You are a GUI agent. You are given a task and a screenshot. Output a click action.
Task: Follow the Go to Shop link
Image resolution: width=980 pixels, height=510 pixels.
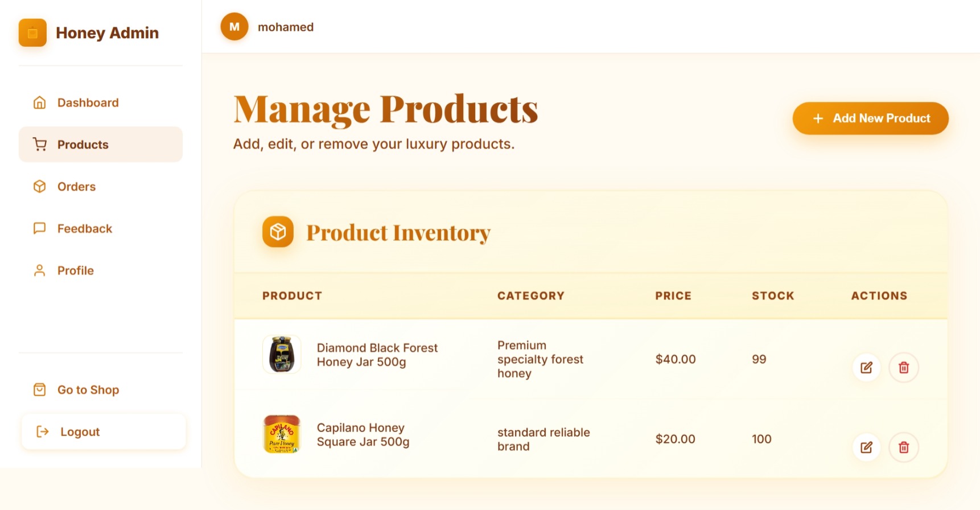click(x=88, y=390)
